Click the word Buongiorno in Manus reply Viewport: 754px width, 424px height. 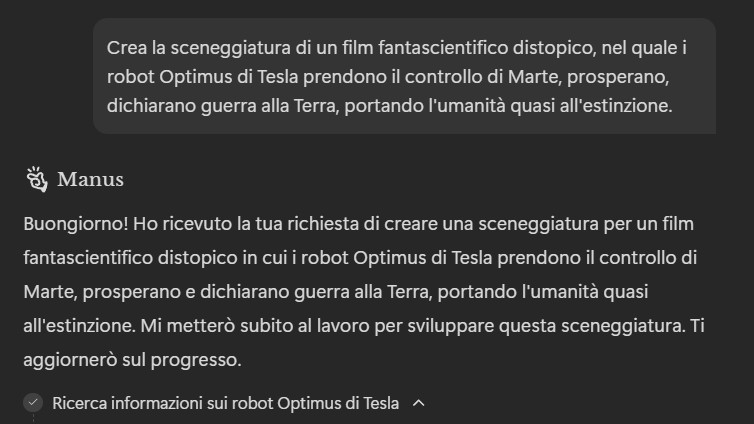[x=75, y=224]
